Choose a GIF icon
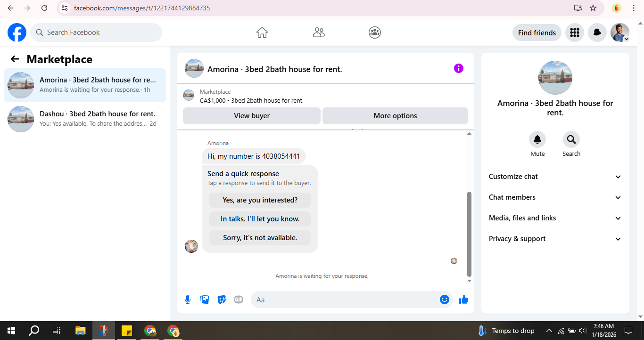The height and width of the screenshot is (340, 644). 239,300
